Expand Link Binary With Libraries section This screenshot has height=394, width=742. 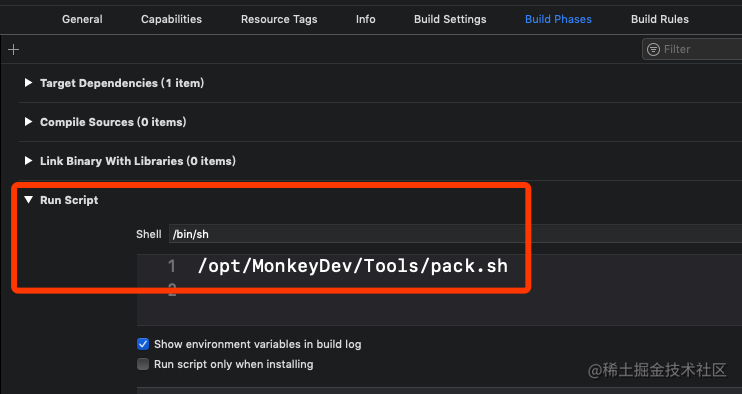tap(28, 161)
